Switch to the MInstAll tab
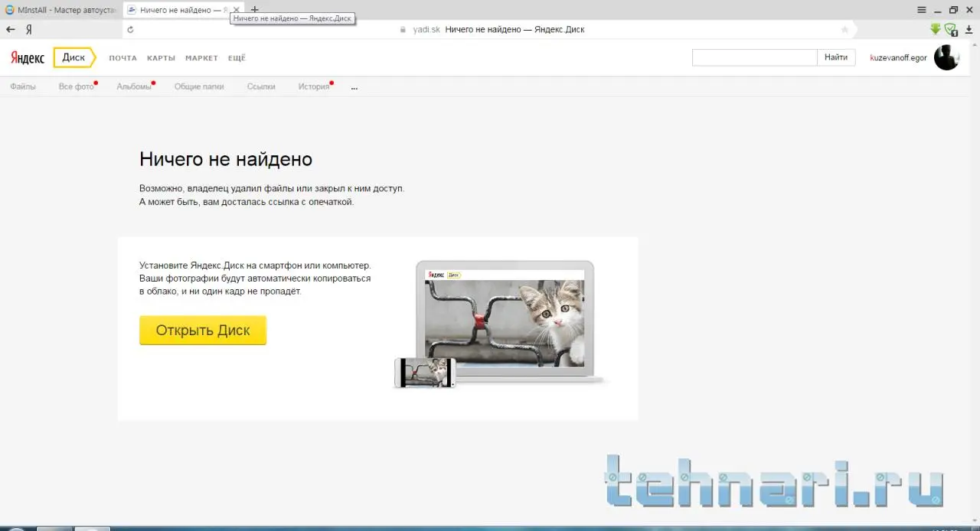The image size is (980, 531). 60,10
